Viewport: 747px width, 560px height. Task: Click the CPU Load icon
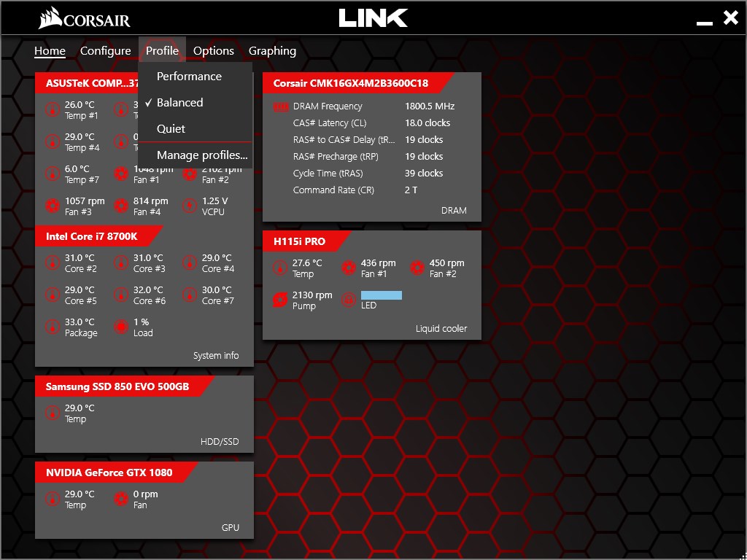(121, 327)
